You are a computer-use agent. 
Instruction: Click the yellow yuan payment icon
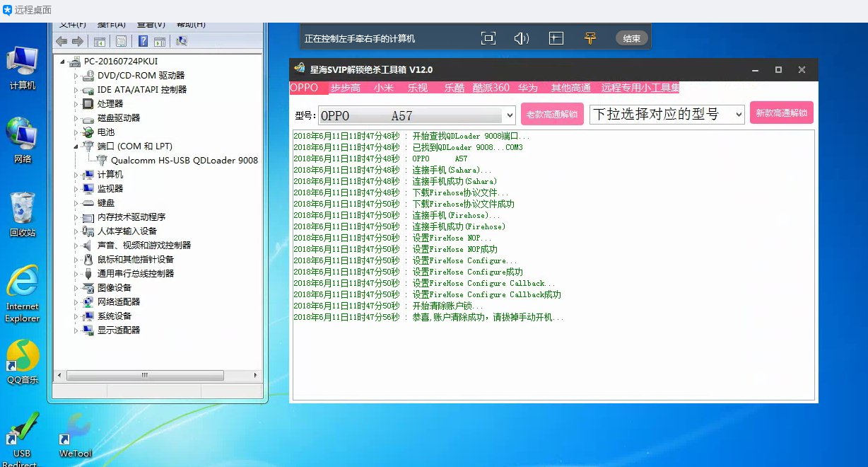click(590, 38)
